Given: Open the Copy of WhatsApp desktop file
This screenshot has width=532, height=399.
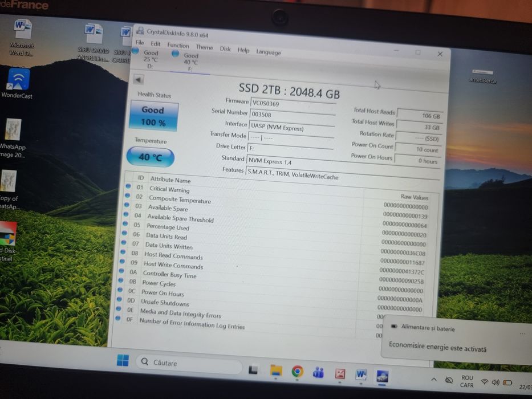Looking at the screenshot, I should click(x=9, y=190).
